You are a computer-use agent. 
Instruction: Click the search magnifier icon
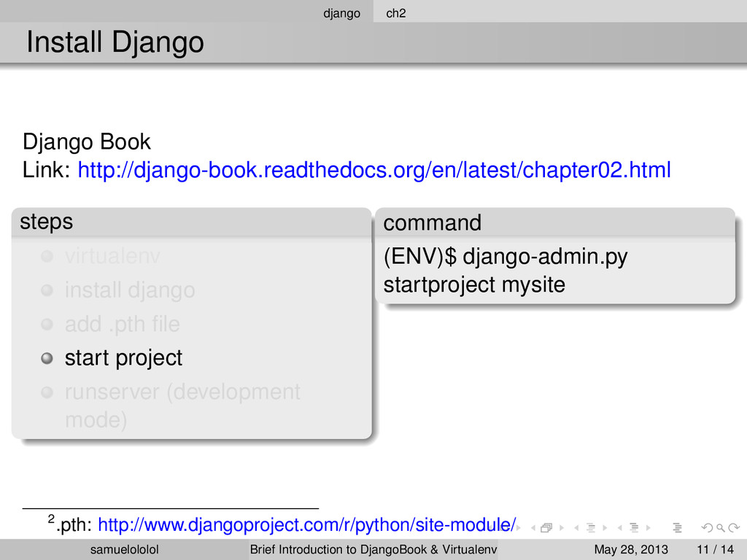tap(721, 528)
